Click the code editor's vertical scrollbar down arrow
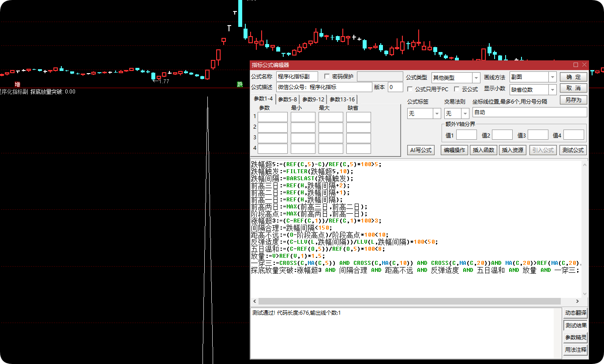Screen dimensions: 604x364 point(585,294)
